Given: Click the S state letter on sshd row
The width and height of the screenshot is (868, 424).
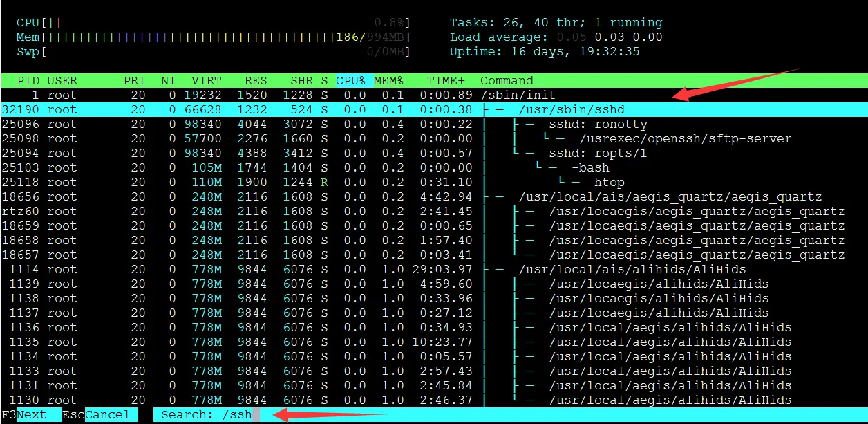Looking at the screenshot, I should click(324, 109).
